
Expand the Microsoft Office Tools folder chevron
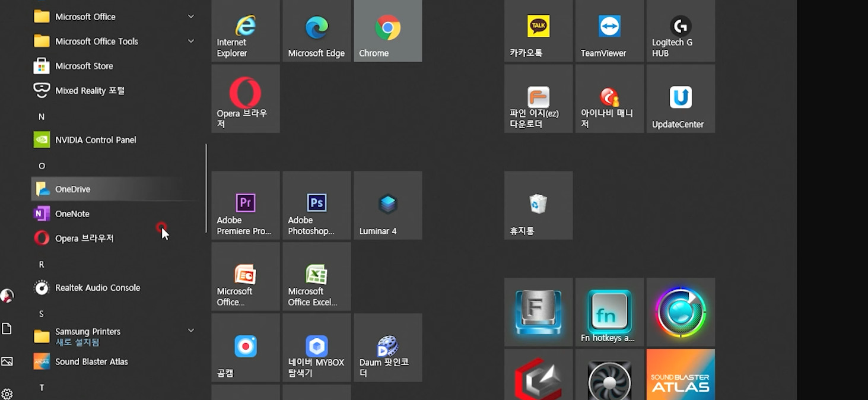point(191,41)
